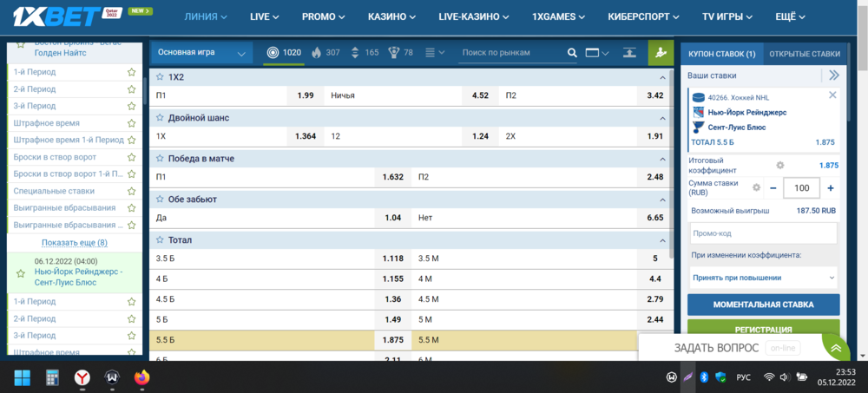Open the КАЗИНО menu

click(x=392, y=16)
